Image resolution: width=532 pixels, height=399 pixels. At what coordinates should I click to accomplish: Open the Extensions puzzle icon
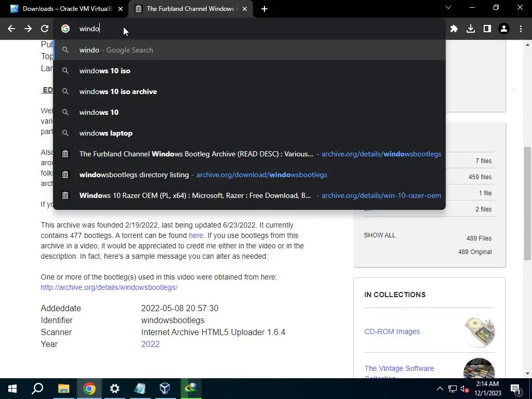454,29
